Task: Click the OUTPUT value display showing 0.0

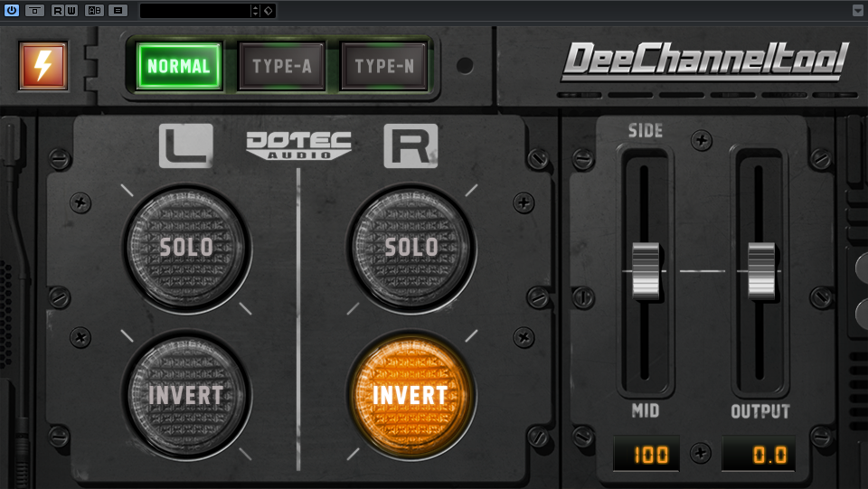Action: 759,454
